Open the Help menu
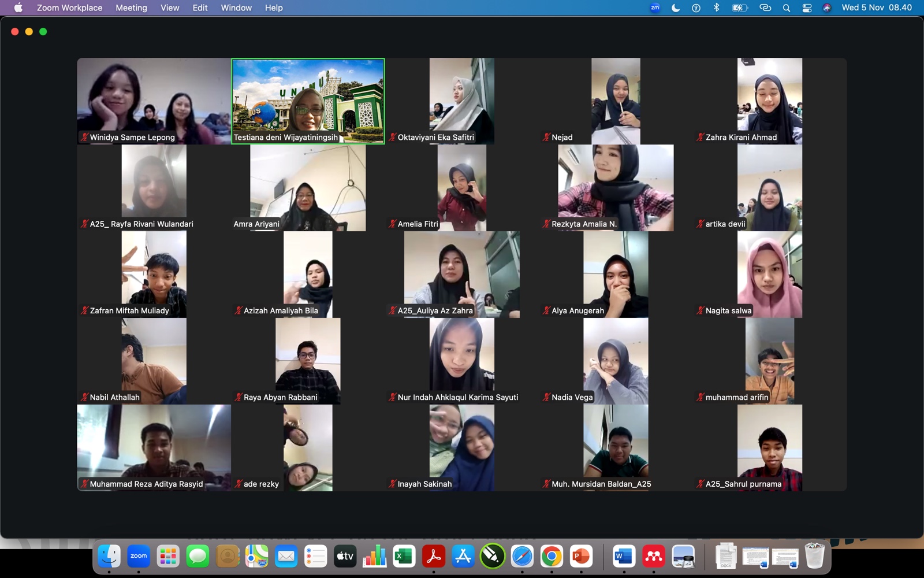The width and height of the screenshot is (924, 578). tap(274, 8)
